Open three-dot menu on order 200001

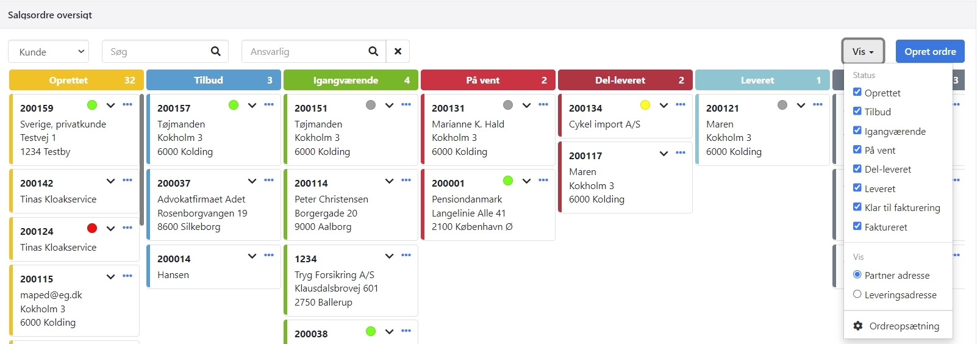(543, 181)
